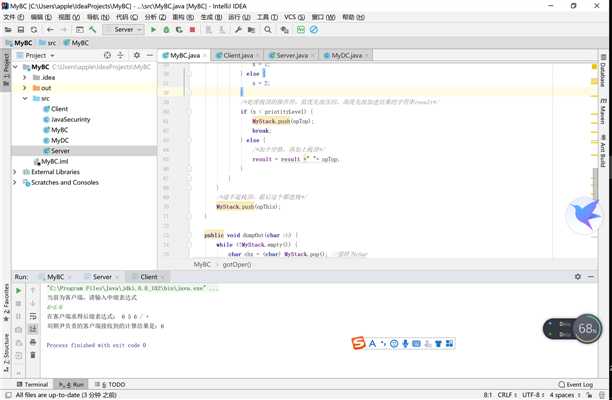
Task: Hide the Run panel with minus icon
Action: coord(591,277)
